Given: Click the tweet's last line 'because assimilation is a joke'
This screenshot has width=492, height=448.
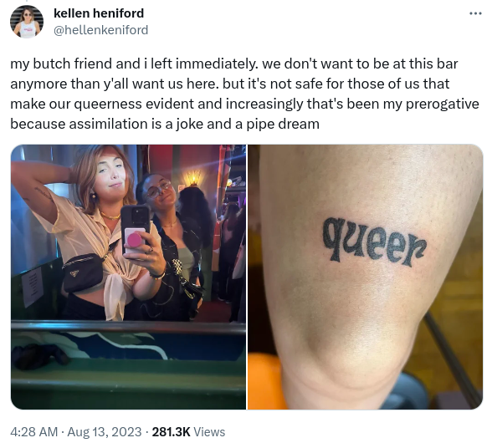Looking at the screenshot, I should pos(165,124).
